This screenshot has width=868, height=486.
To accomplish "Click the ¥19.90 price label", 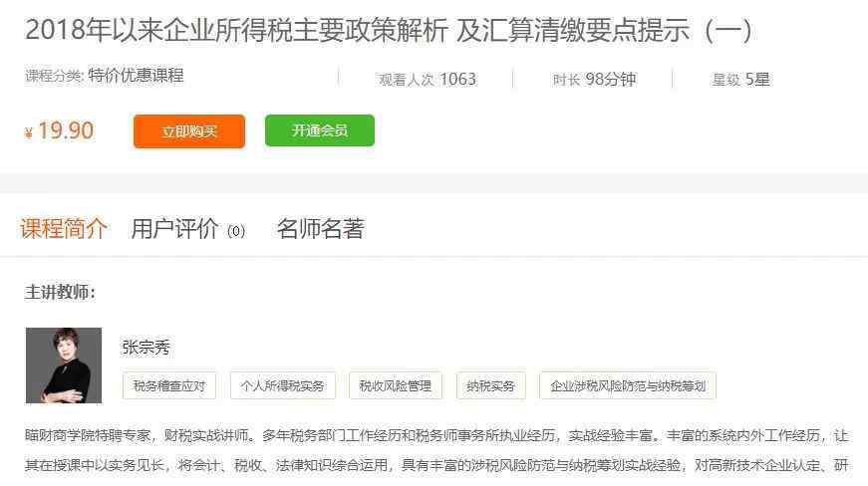I will pyautogui.click(x=59, y=131).
